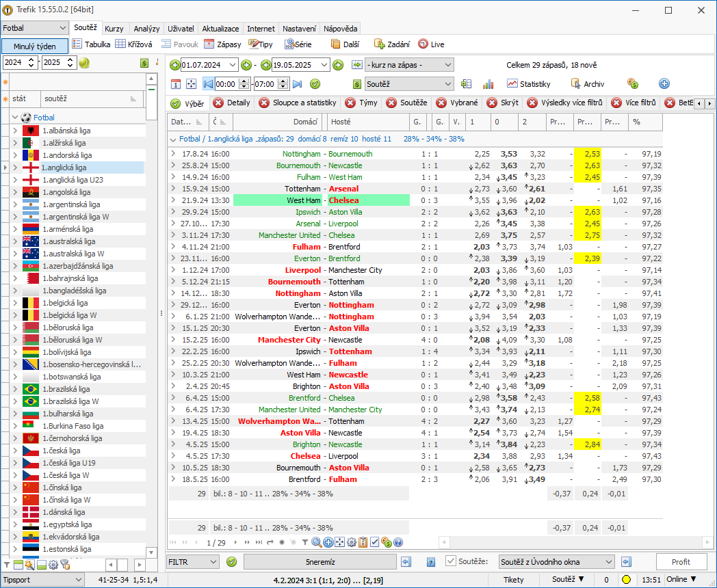717x588 pixels.
Task: Open the Nastavení menu tab
Action: point(299,28)
